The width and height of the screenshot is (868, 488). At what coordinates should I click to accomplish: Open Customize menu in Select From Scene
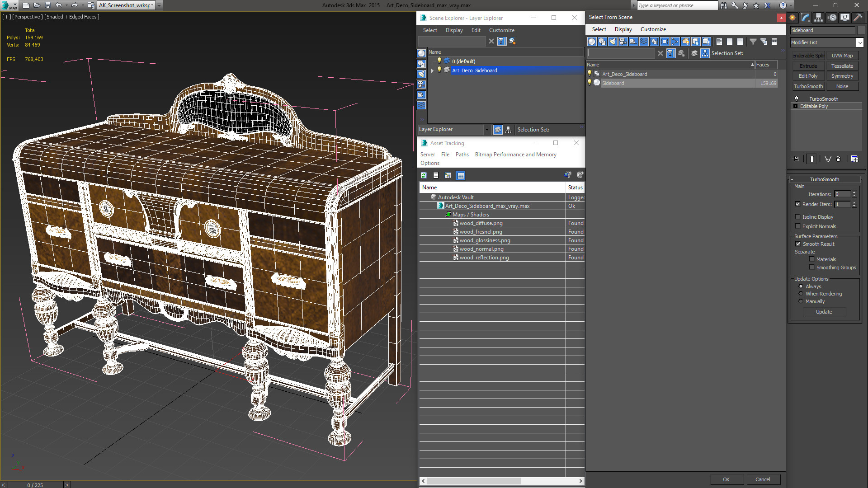click(x=653, y=29)
